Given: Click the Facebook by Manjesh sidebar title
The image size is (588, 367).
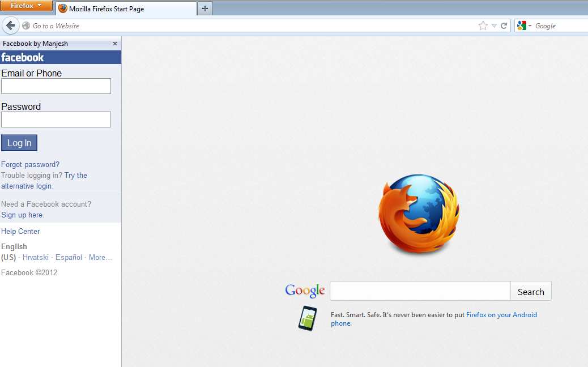Looking at the screenshot, I should point(35,44).
